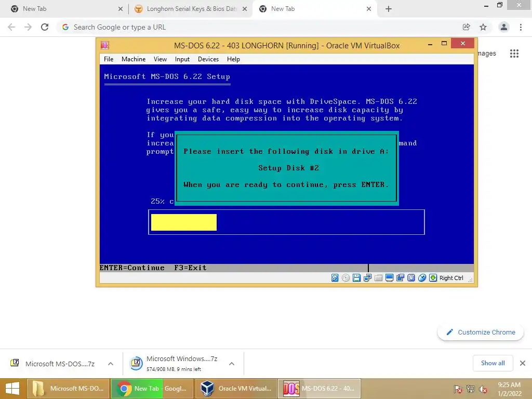Open the Devices menu in VirtualBox
532x399 pixels.
point(208,59)
